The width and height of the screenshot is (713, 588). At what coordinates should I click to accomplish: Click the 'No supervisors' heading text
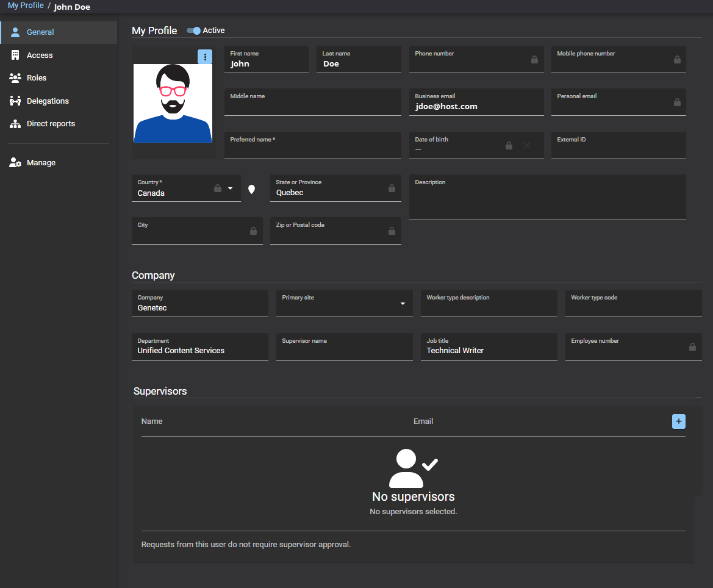pyautogui.click(x=414, y=497)
